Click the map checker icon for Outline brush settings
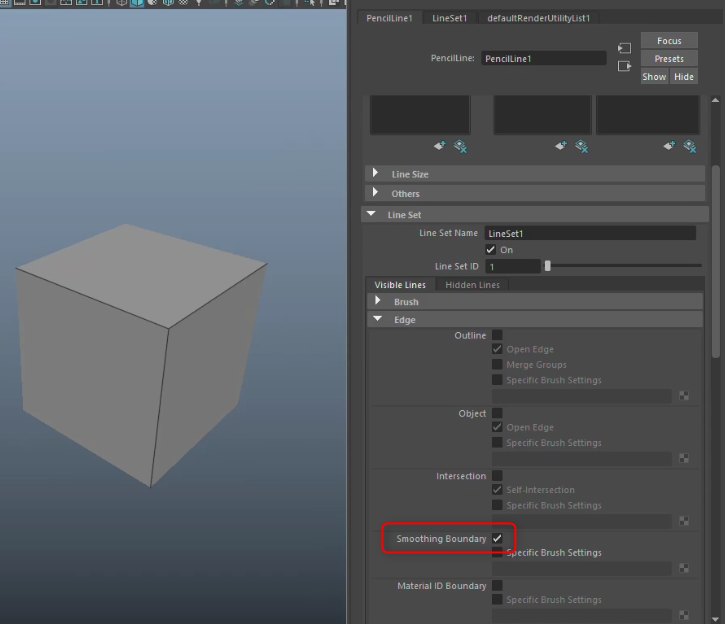 coord(684,396)
